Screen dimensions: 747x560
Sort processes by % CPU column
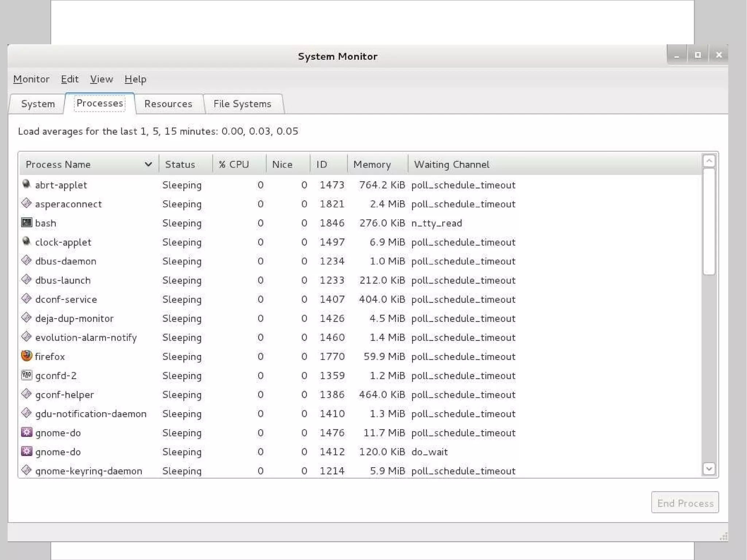coord(234,165)
